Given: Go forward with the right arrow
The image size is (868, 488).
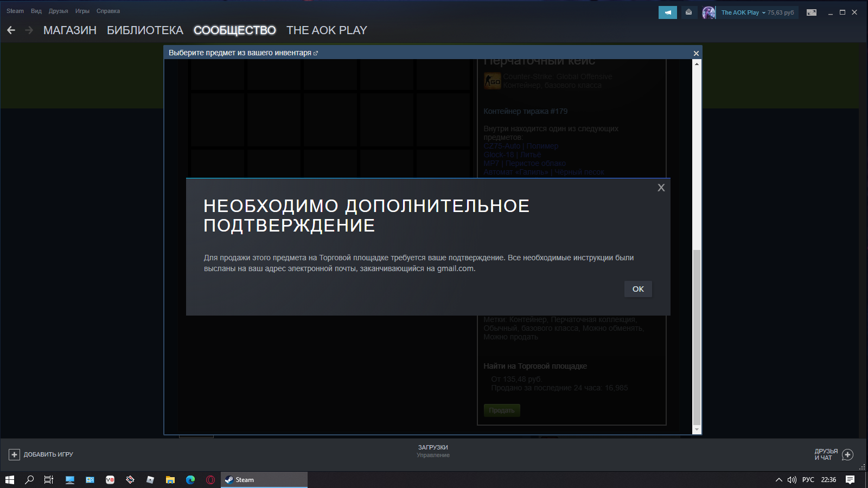Looking at the screenshot, I should pos(29,30).
